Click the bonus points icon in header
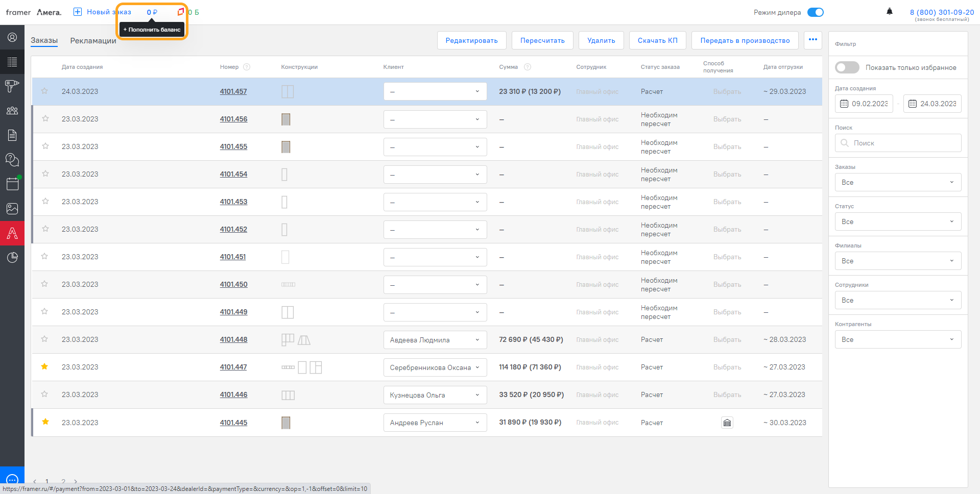The width and height of the screenshot is (980, 494). tap(180, 12)
